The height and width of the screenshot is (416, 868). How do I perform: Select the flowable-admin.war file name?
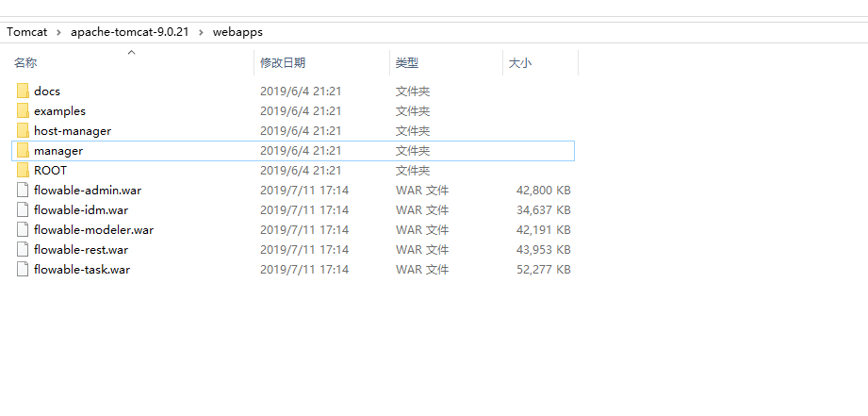tap(88, 191)
